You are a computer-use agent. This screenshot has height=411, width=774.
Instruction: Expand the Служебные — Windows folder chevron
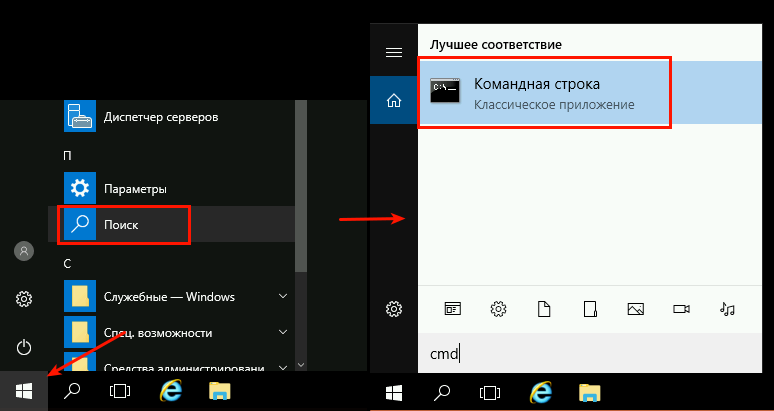click(283, 297)
